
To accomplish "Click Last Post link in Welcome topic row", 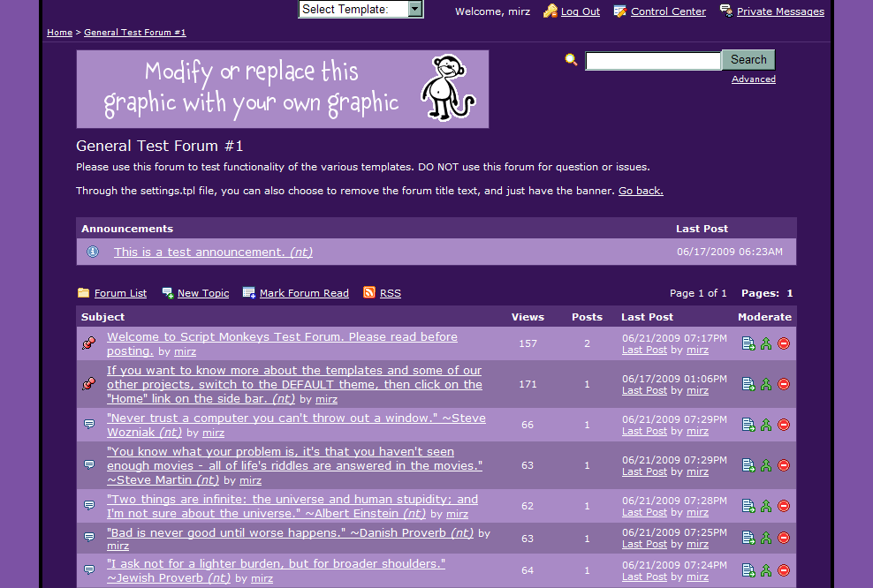I will pyautogui.click(x=644, y=350).
